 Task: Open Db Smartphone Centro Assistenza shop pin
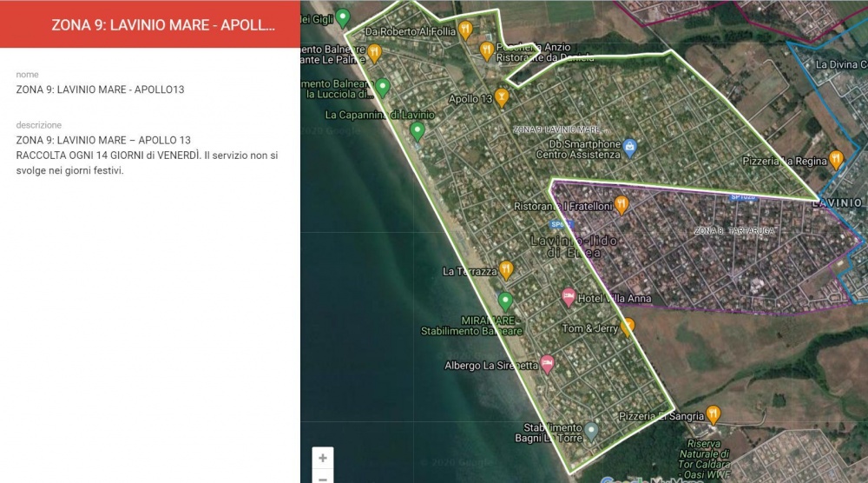(629, 148)
